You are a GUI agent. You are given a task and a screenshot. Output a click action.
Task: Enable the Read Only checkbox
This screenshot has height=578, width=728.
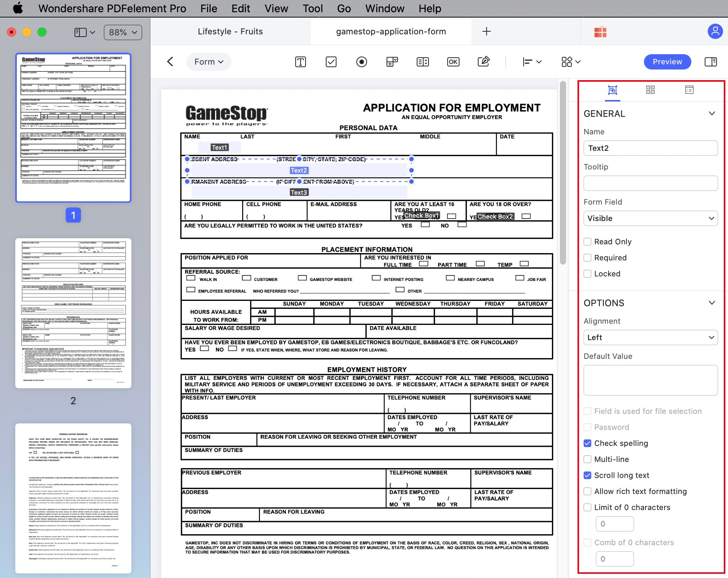(x=587, y=242)
